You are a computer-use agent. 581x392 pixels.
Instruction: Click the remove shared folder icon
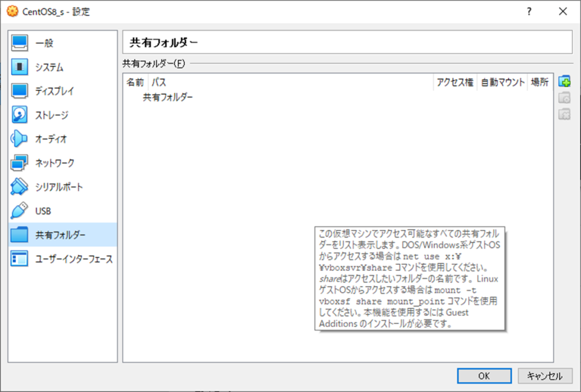point(565,114)
